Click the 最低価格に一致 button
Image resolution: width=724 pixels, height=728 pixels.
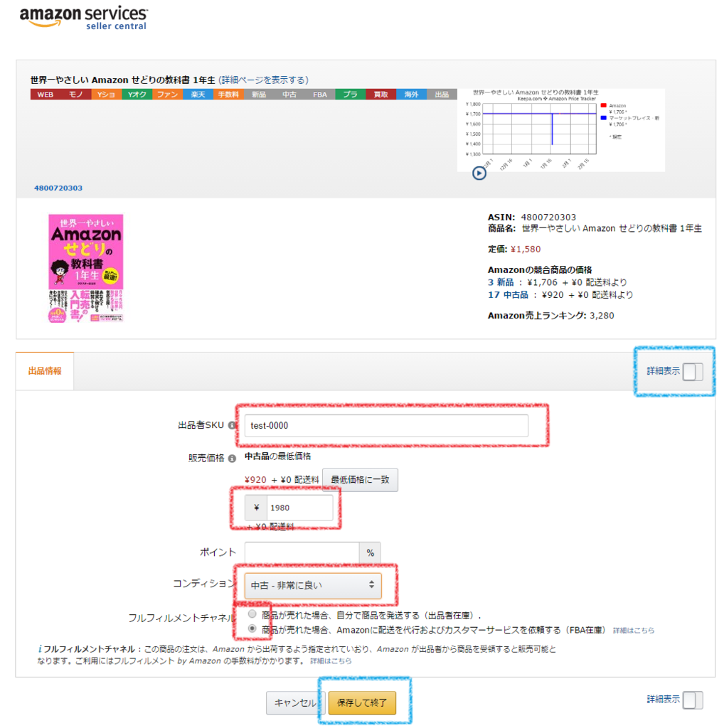[x=360, y=480]
